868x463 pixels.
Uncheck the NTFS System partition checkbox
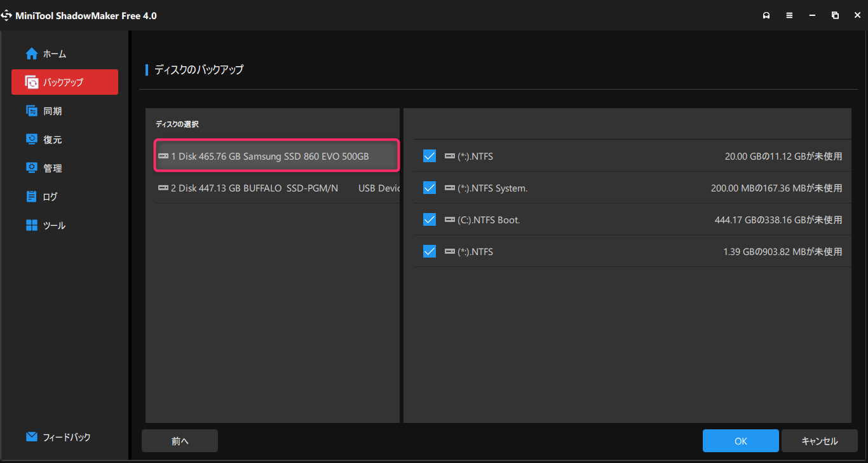click(x=430, y=188)
